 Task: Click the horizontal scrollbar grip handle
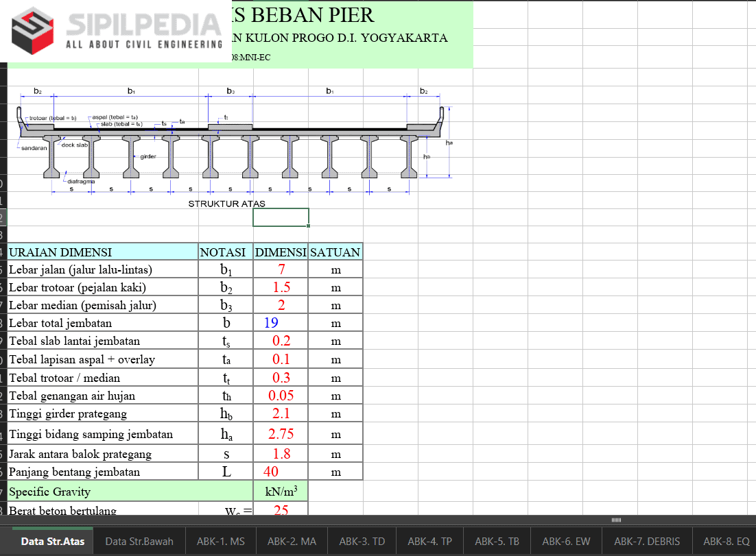pos(615,520)
